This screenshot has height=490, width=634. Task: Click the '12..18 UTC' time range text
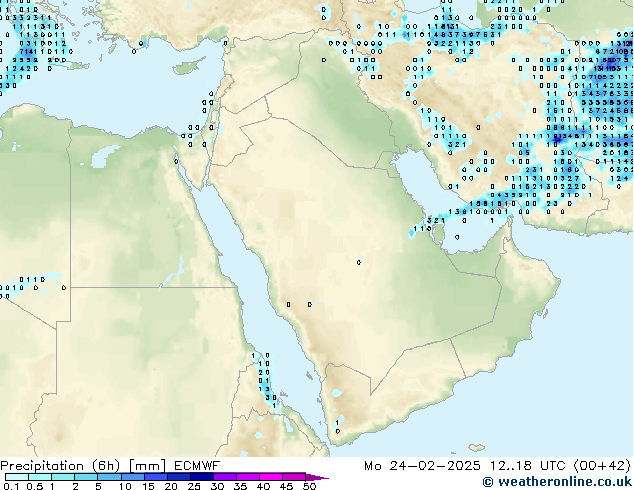tap(528, 466)
